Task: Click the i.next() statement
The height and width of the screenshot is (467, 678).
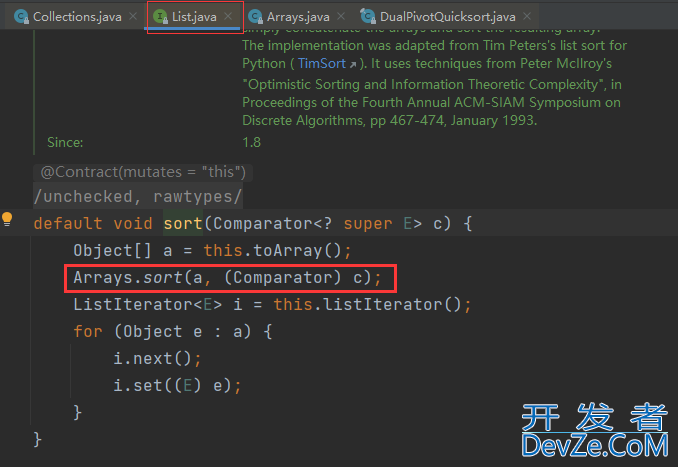Action: [x=157, y=358]
